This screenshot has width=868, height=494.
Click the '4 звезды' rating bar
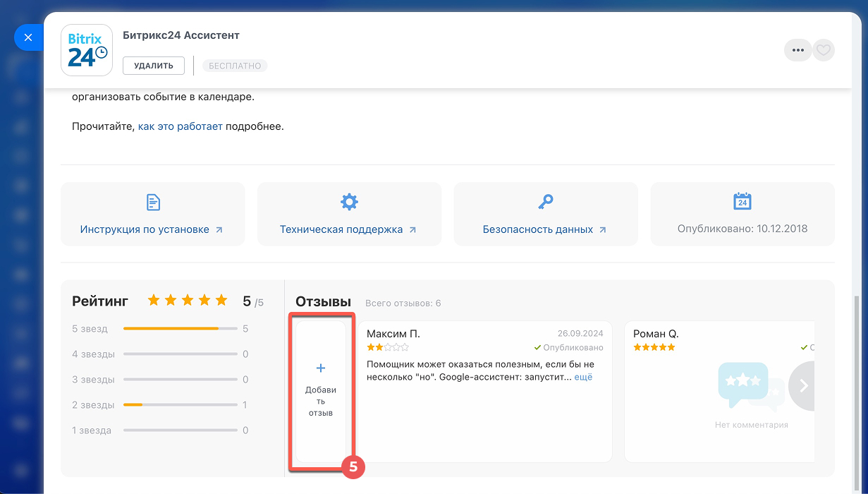coord(181,354)
